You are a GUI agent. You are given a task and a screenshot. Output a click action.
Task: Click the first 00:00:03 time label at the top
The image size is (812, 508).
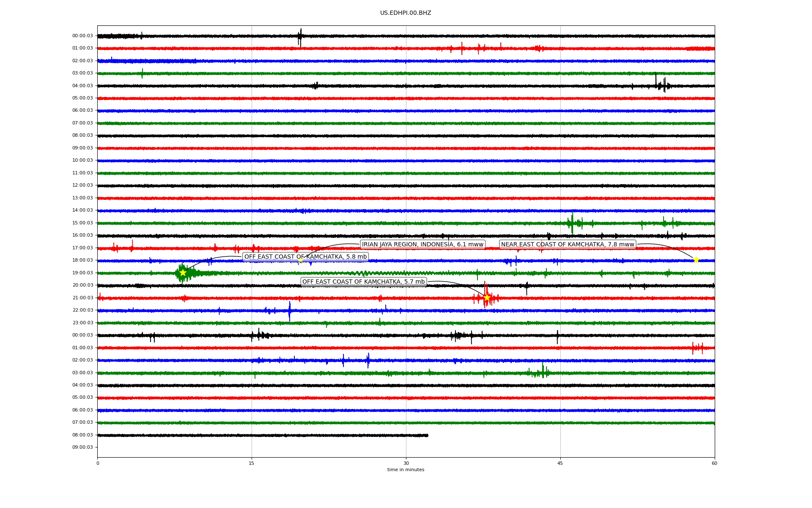point(82,36)
